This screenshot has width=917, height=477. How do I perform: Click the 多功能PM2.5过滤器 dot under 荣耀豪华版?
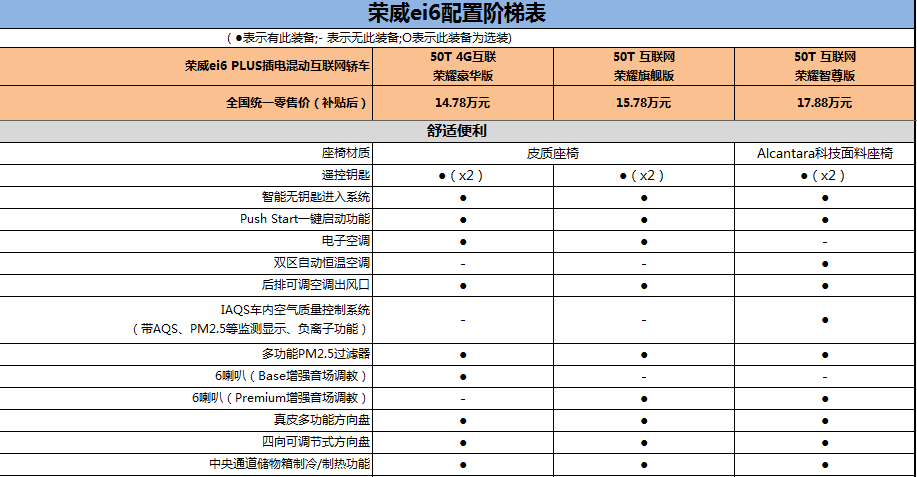(x=463, y=354)
